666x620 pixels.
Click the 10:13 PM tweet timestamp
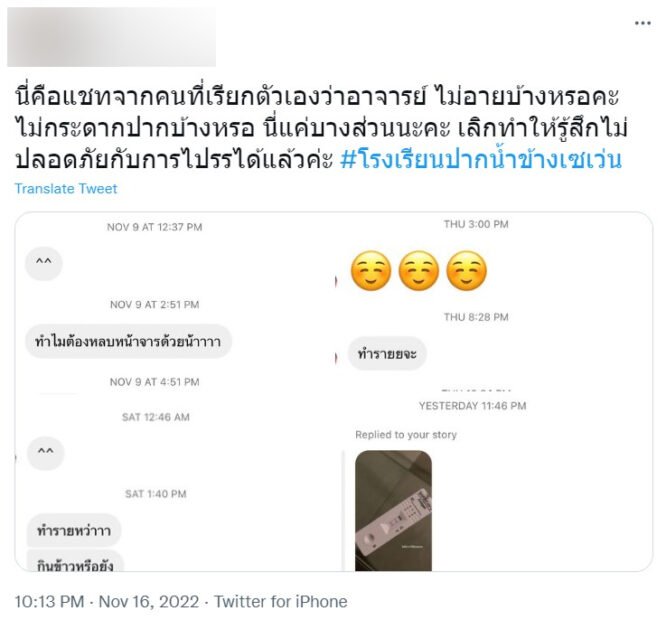pyautogui.click(x=49, y=601)
